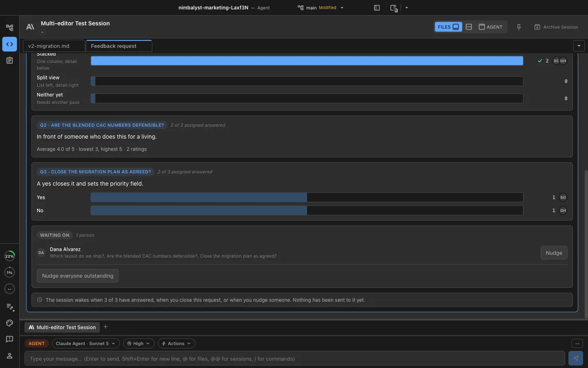Switch to the v2-migration.md tab
The height and width of the screenshot is (368, 588).
click(x=54, y=46)
